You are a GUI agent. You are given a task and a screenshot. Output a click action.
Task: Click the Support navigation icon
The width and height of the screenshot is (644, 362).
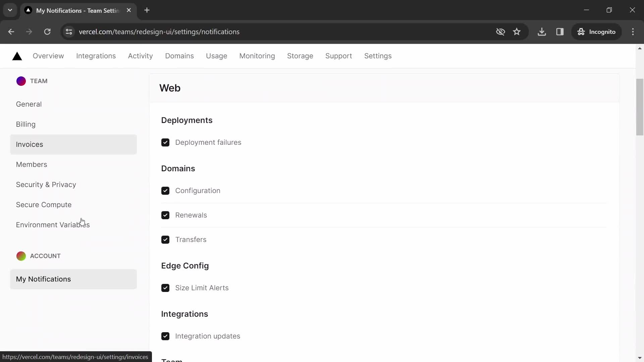339,56
